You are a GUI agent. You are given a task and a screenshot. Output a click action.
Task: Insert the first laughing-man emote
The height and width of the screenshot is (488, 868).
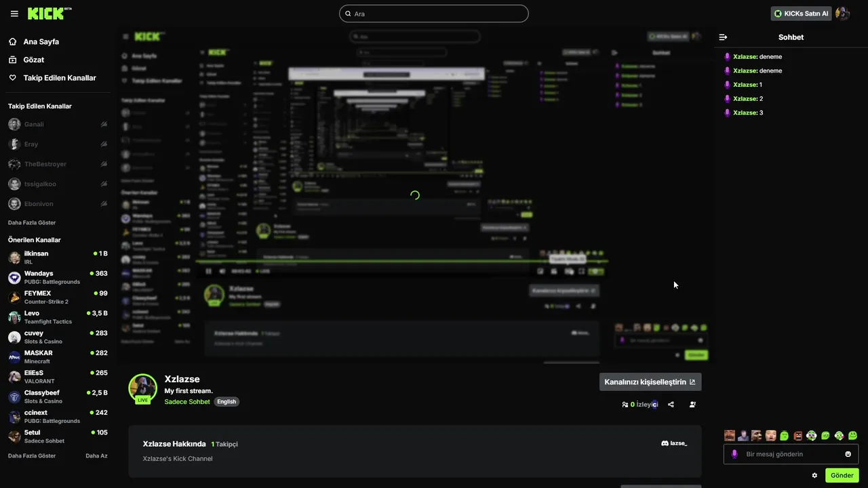point(730,436)
